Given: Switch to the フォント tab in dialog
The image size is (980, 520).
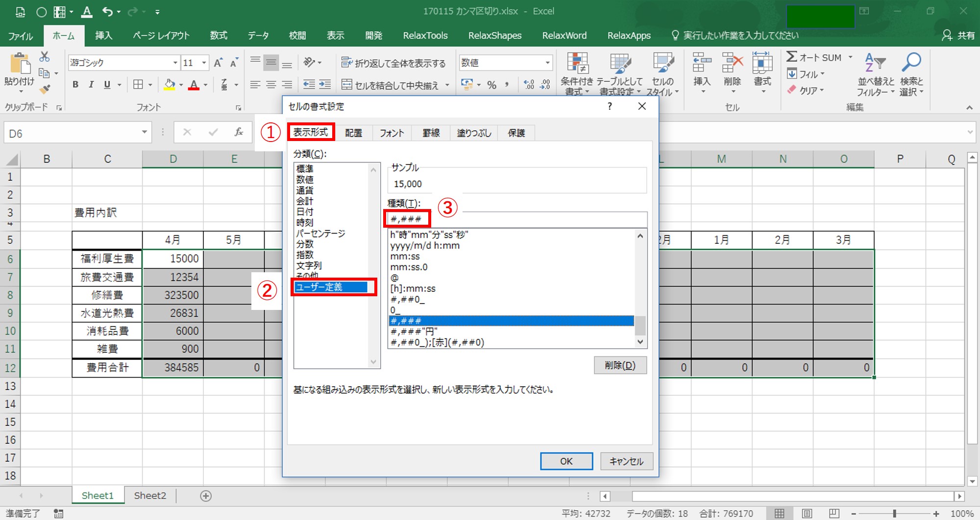Looking at the screenshot, I should [x=392, y=133].
